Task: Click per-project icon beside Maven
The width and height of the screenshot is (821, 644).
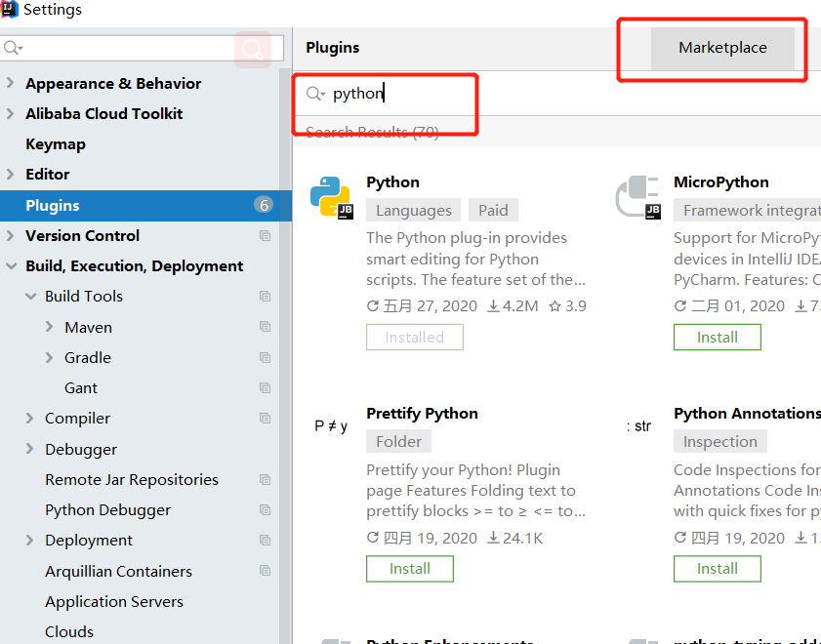Action: [x=265, y=327]
